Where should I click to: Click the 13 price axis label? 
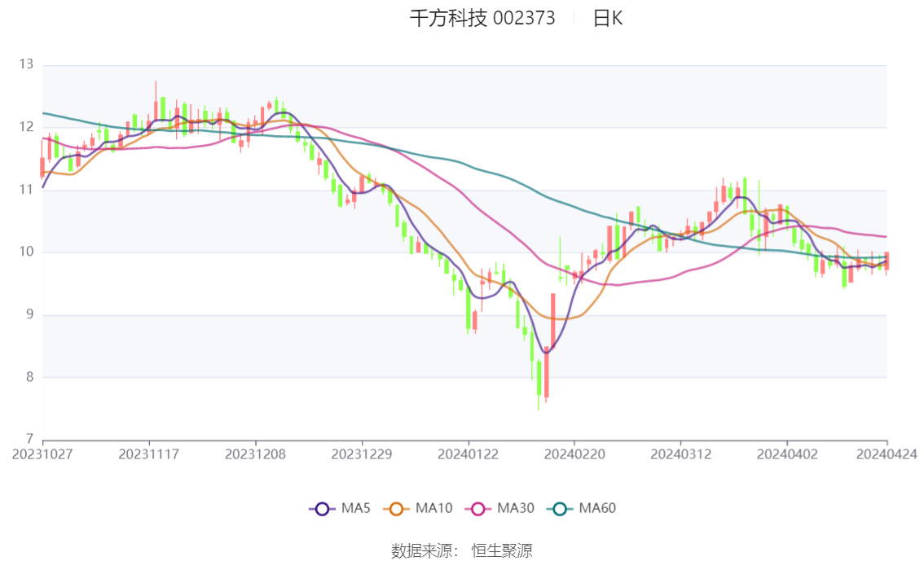click(26, 64)
